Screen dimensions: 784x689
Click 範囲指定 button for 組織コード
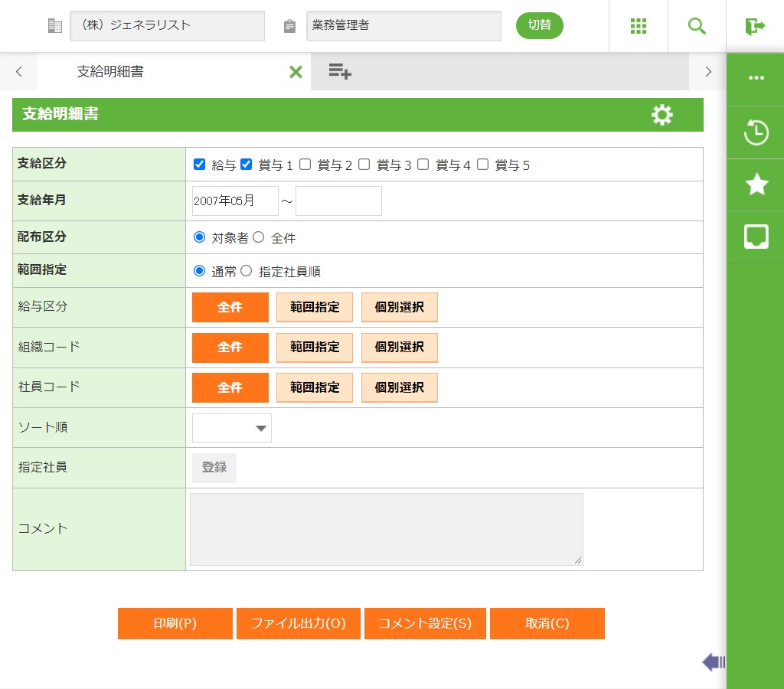[314, 348]
